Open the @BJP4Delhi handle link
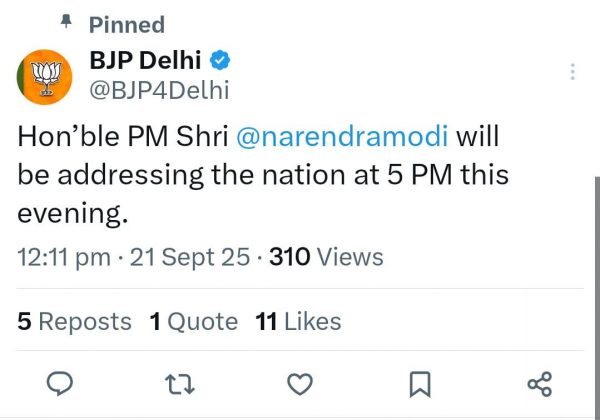The image size is (600, 420). click(x=160, y=90)
